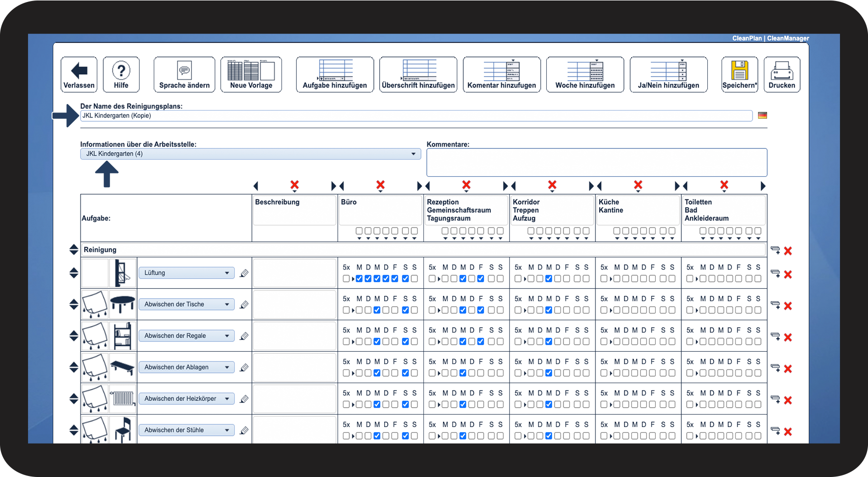The image size is (868, 477).
Task: Click insert-row icon beside Abwischen der Heizkörper
Action: (775, 399)
